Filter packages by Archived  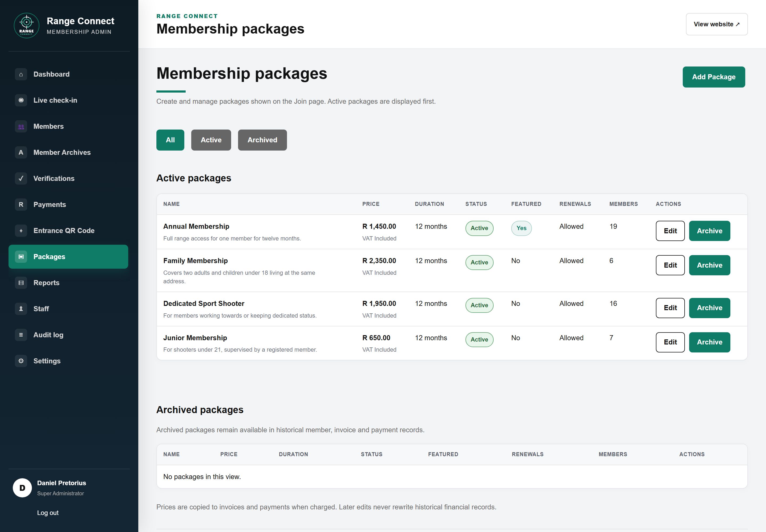click(262, 140)
